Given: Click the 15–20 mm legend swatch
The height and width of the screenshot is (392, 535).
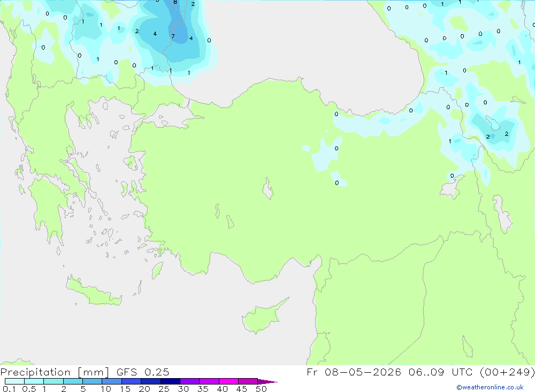Looking at the screenshot, I should coord(132,381).
